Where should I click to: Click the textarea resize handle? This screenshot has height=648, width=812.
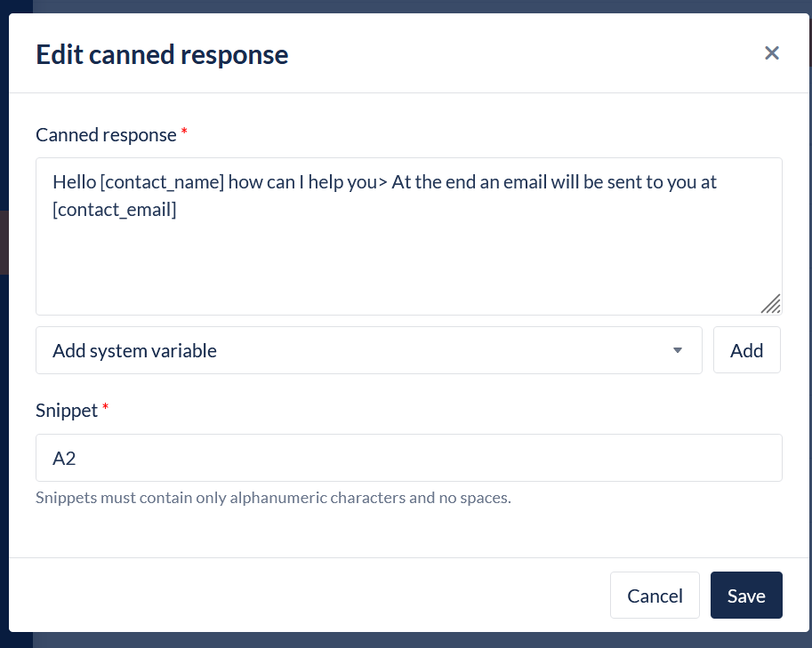tap(771, 304)
